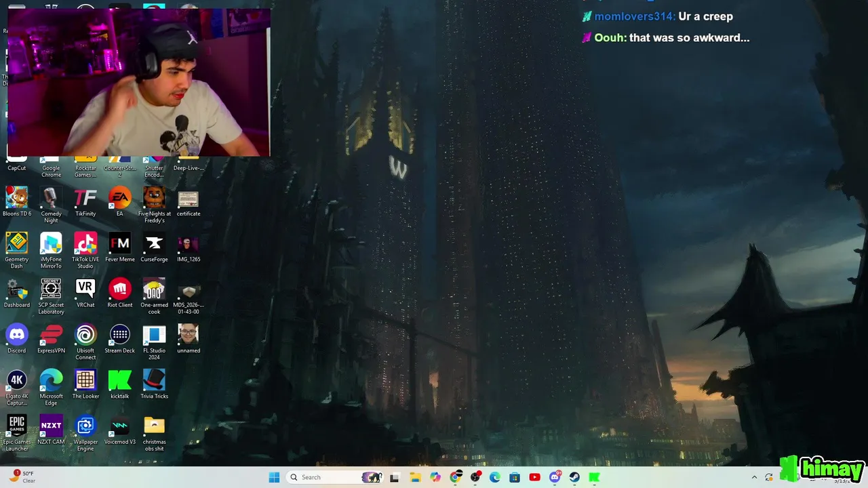Open the Windows Start menu
This screenshot has width=868, height=488.
[x=274, y=477]
